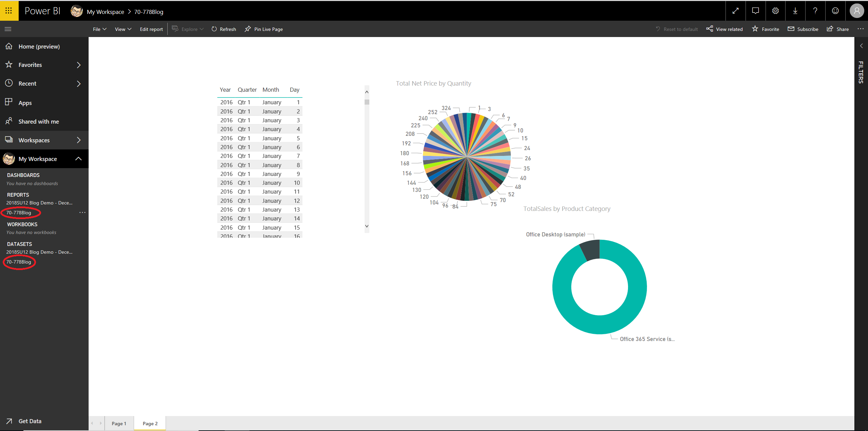This screenshot has height=431, width=868.
Task: Sort table by Year column header
Action: pyautogui.click(x=225, y=90)
